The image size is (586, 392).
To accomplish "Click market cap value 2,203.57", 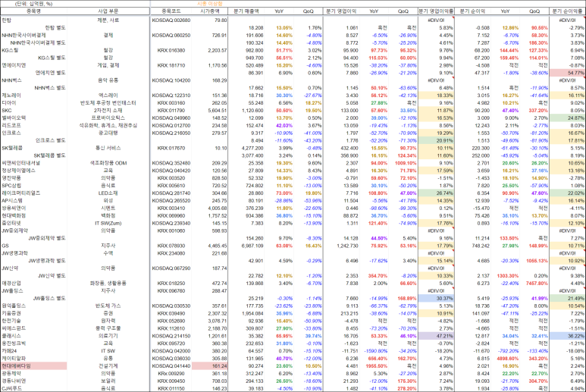I will (x=217, y=50).
